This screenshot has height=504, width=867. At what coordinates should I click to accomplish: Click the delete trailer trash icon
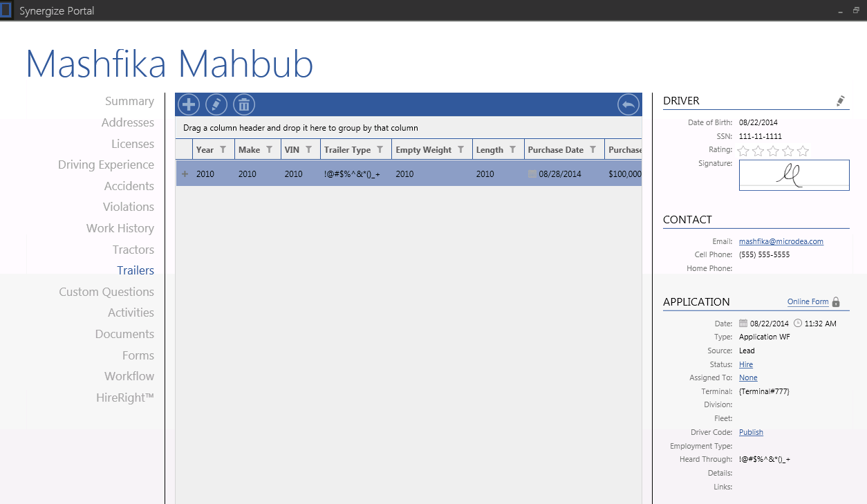coord(244,104)
